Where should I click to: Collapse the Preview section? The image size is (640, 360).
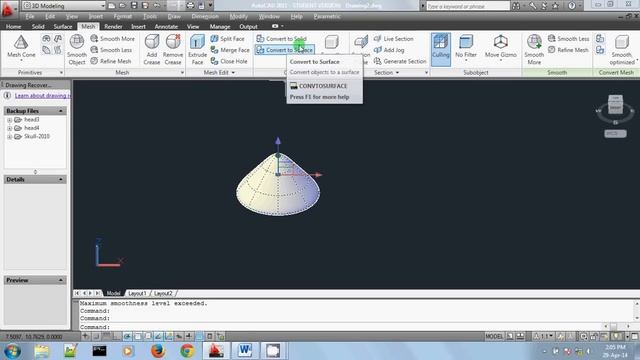click(61, 280)
